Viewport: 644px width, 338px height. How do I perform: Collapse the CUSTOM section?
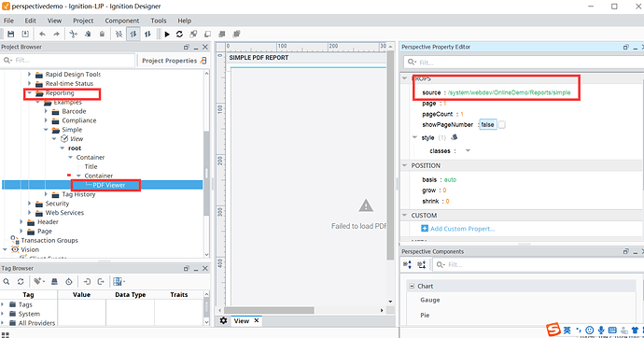(404, 215)
